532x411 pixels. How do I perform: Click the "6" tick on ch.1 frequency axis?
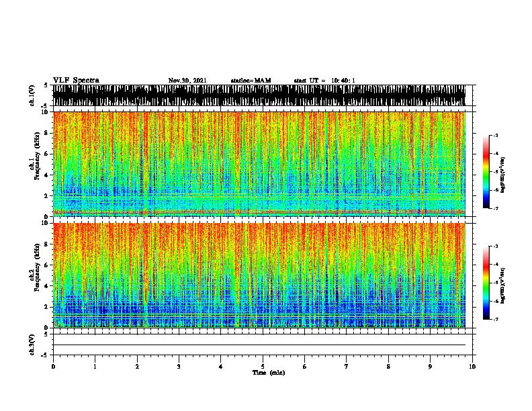pyautogui.click(x=47, y=154)
